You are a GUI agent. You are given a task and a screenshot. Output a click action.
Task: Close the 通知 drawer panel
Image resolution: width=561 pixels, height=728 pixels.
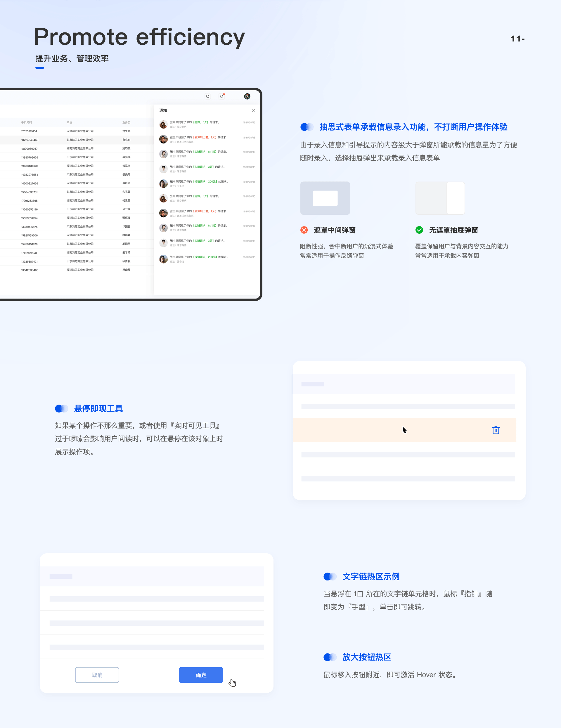click(x=254, y=110)
